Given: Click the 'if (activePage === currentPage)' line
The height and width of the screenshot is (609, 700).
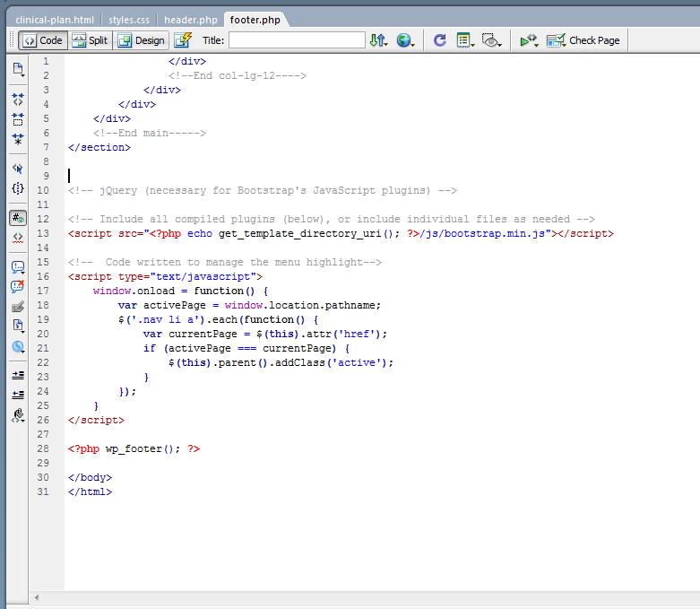Looking at the screenshot, I should [x=246, y=349].
